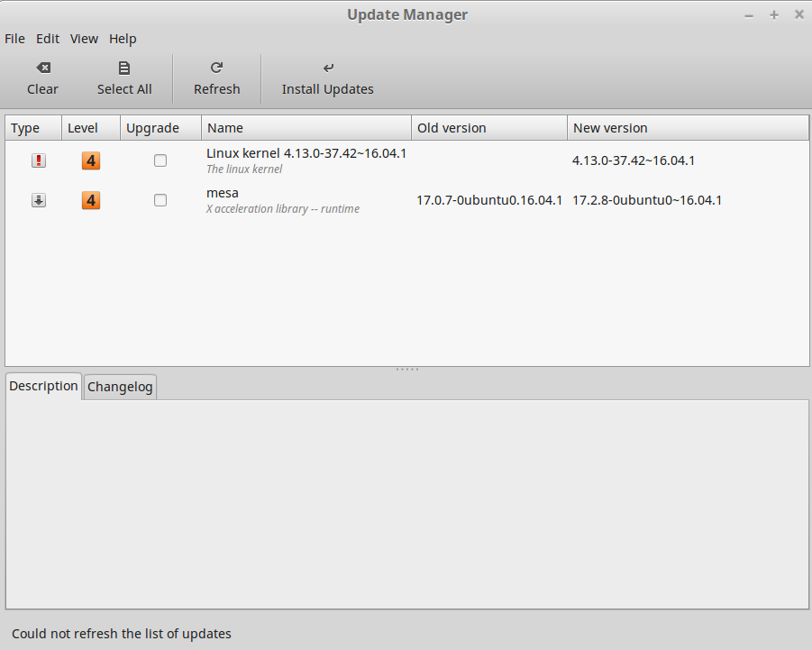Sort by the Upgrade column header
812x650 pixels.
click(161, 128)
